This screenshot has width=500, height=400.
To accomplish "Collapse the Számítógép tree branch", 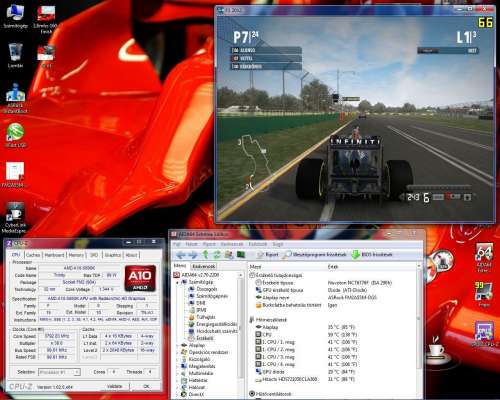I will click(177, 282).
